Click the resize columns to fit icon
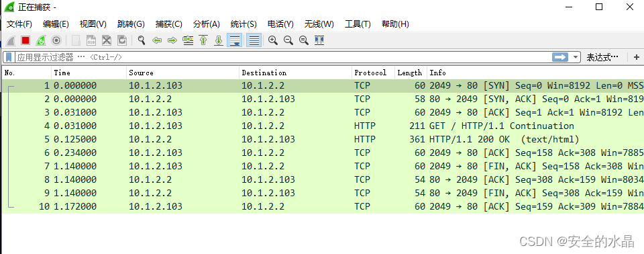This screenshot has height=254, width=644. [319, 40]
